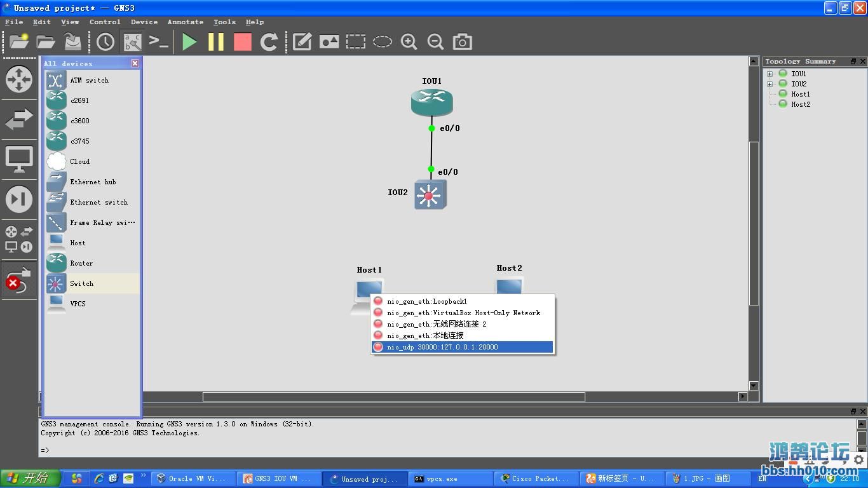This screenshot has width=868, height=488.
Task: Open the File menu
Action: click(x=14, y=22)
